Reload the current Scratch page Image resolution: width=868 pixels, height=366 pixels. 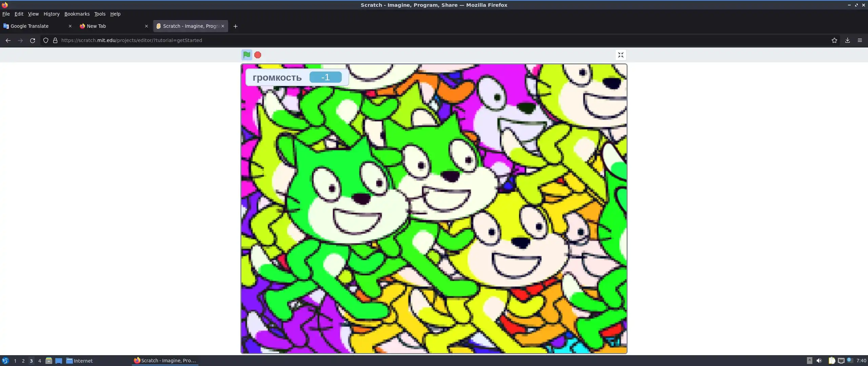33,40
